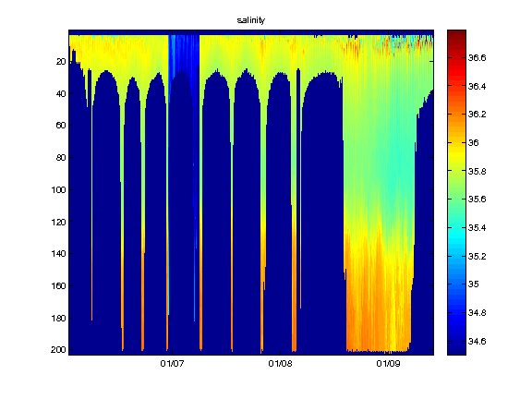Click the low-salinity blue band near 01/07
Screen dimensions: 532x399
click(184, 54)
